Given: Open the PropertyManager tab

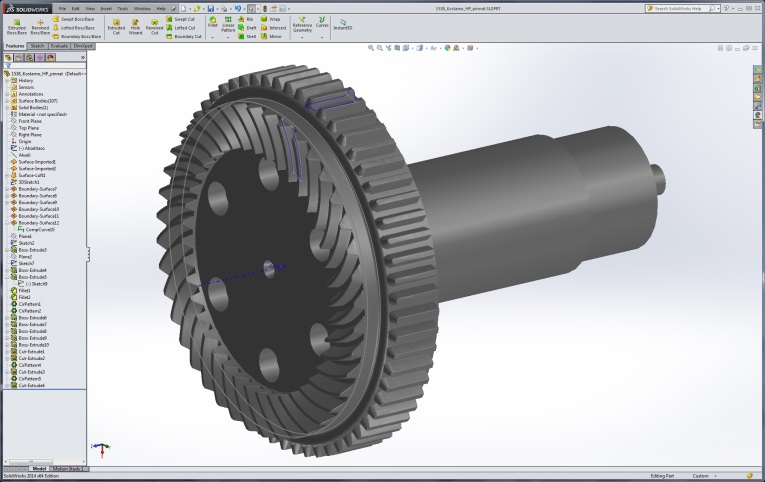Looking at the screenshot, I should coord(19,58).
